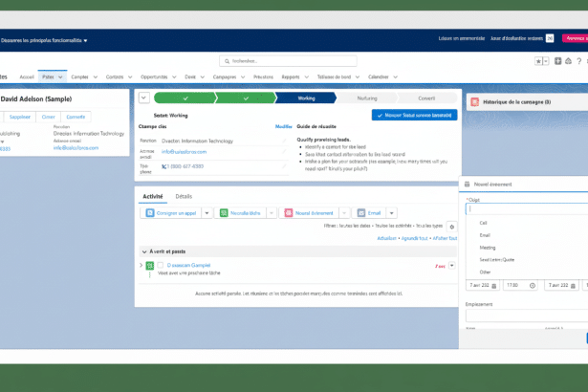Open the Calendrier navigation tab
The image size is (588, 392).
pos(378,76)
